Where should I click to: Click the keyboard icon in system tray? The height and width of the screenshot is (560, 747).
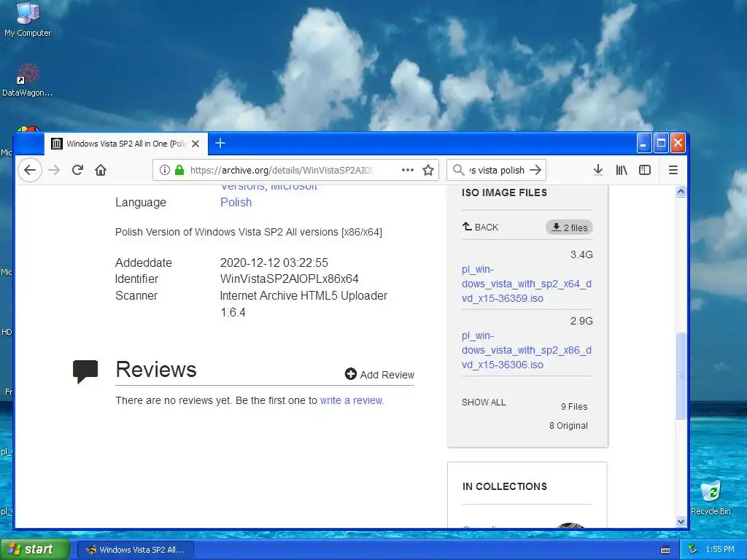pyautogui.click(x=665, y=550)
